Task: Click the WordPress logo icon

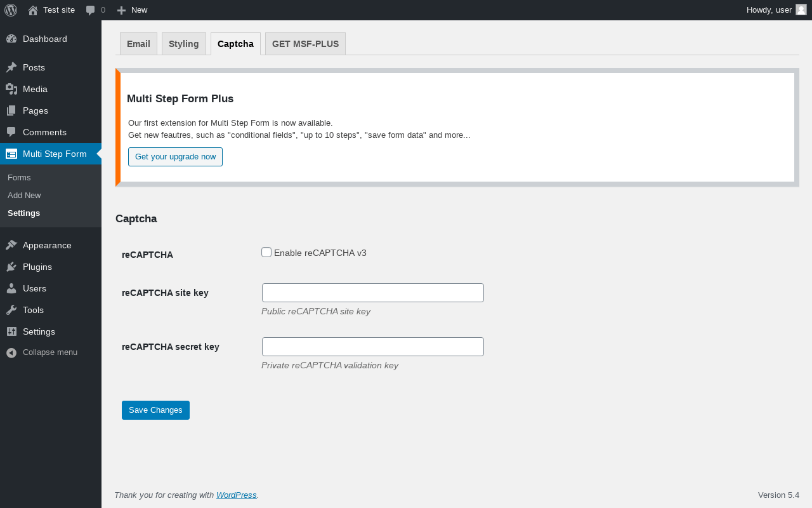Action: point(11,10)
